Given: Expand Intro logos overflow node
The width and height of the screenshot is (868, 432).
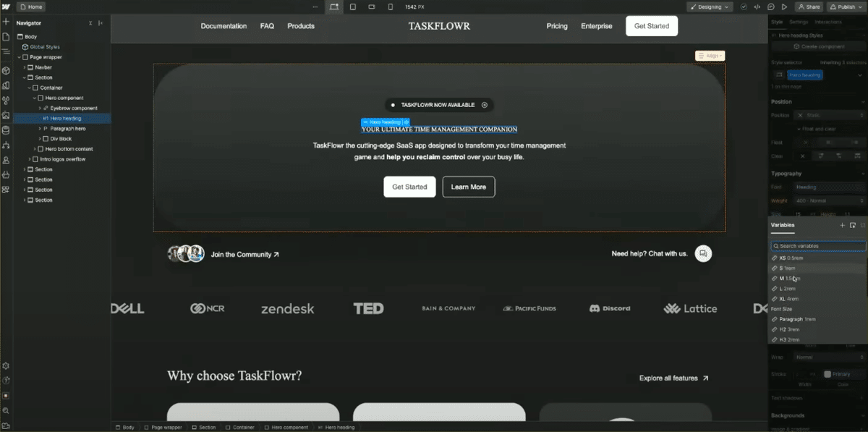Looking at the screenshot, I should [x=30, y=159].
